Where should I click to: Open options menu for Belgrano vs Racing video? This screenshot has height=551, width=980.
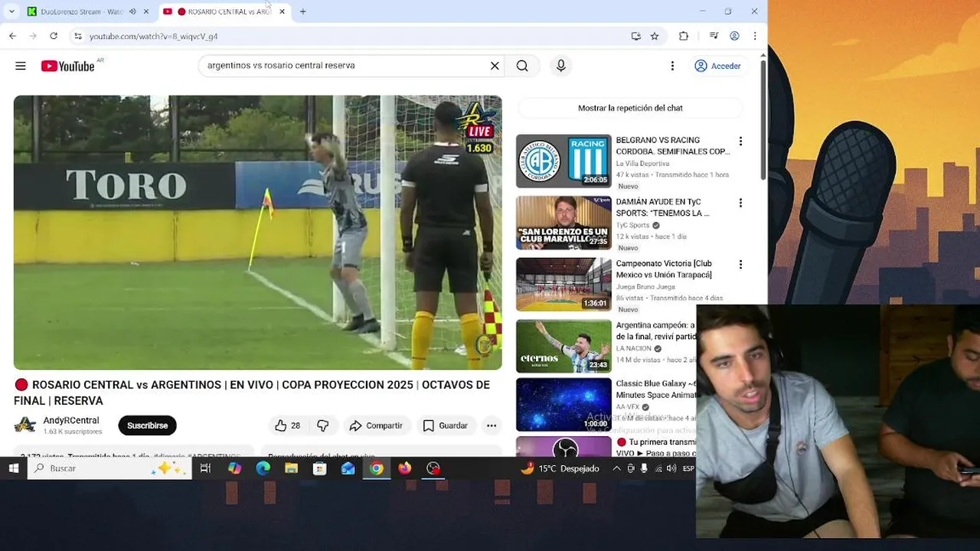pyautogui.click(x=740, y=142)
